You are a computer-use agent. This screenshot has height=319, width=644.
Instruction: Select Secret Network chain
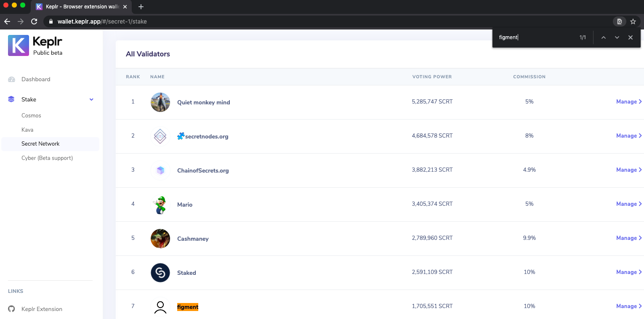point(40,144)
